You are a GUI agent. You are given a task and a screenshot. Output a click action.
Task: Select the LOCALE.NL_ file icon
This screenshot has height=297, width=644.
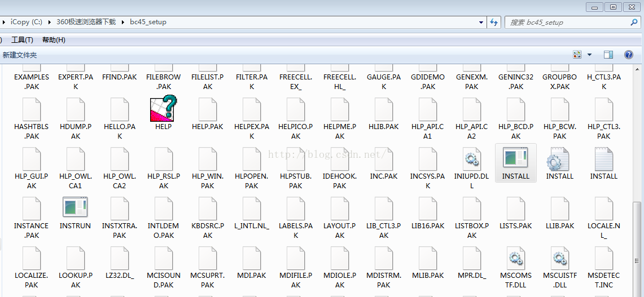coord(604,208)
